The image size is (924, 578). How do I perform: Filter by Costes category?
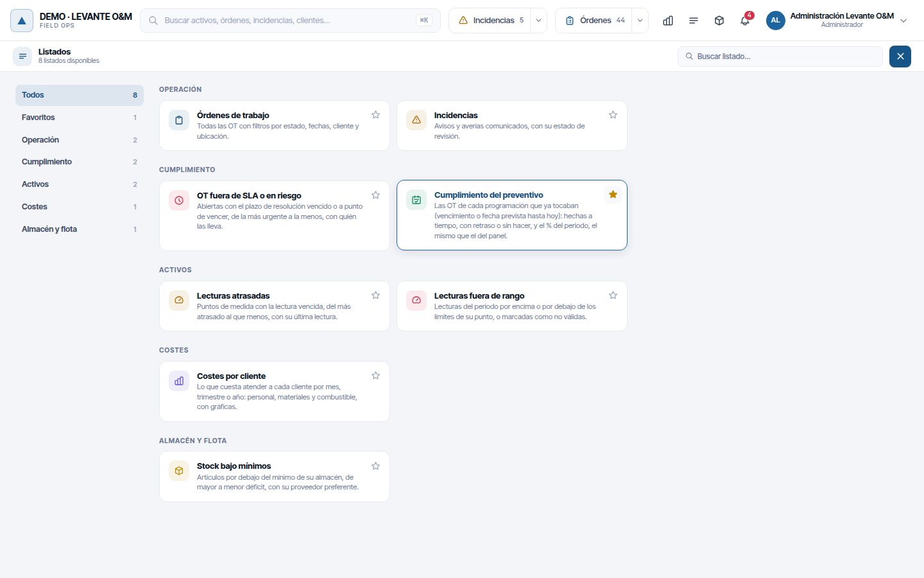[x=80, y=207]
